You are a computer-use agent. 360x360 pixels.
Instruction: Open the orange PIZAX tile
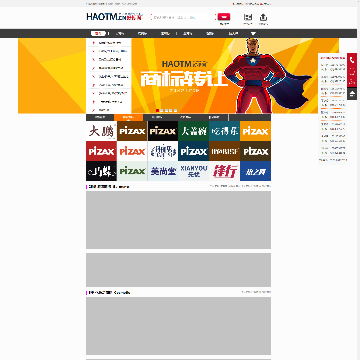(x=255, y=131)
